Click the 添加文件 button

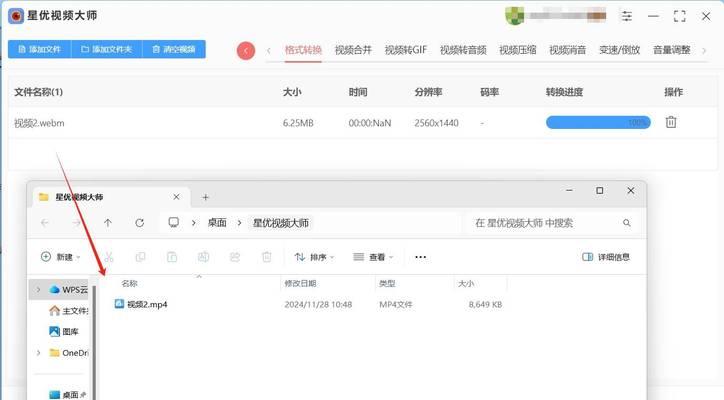(x=40, y=49)
